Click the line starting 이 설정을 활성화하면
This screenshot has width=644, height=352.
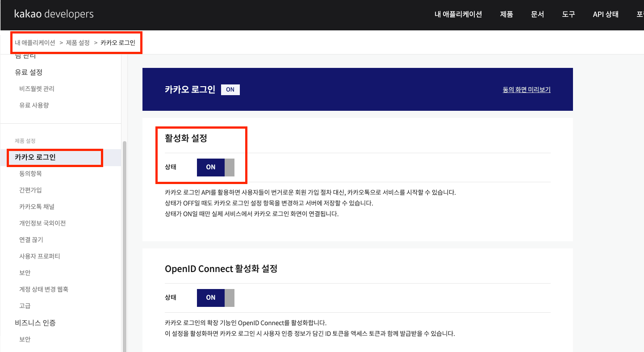pos(310,334)
